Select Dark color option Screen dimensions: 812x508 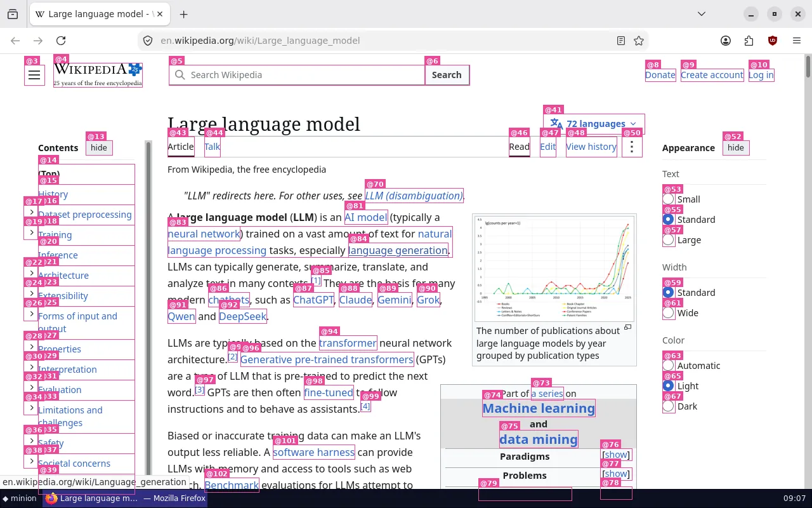click(x=668, y=406)
